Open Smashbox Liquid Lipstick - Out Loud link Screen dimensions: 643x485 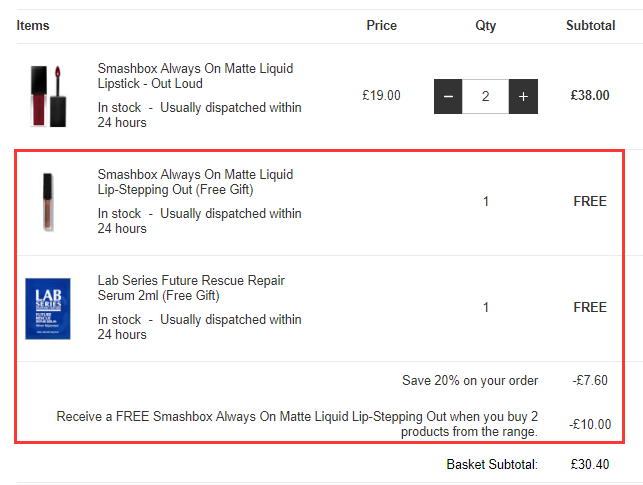click(x=194, y=76)
